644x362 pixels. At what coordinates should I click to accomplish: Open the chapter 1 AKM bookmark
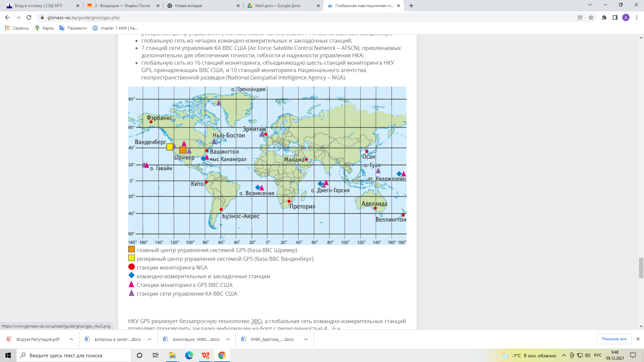(115, 28)
